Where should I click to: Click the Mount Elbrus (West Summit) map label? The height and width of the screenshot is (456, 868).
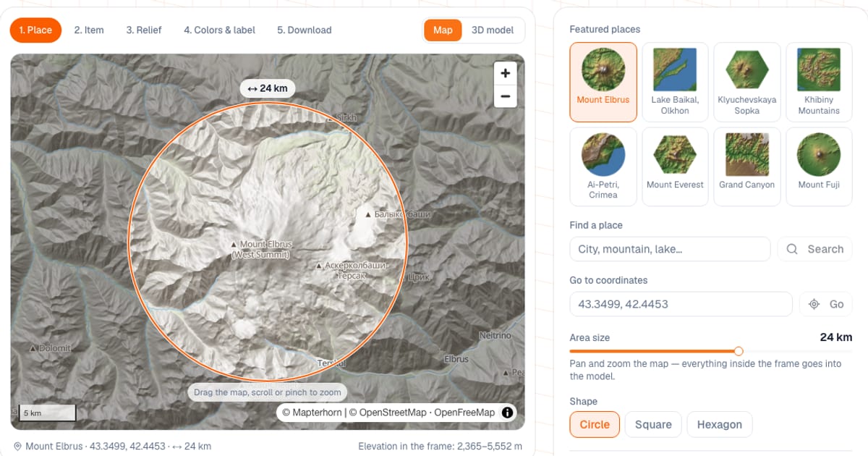(262, 250)
